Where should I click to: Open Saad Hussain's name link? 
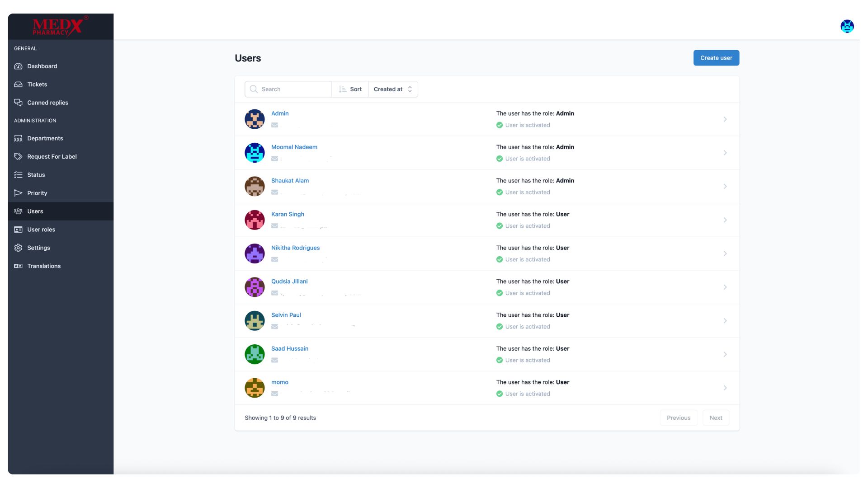point(290,349)
